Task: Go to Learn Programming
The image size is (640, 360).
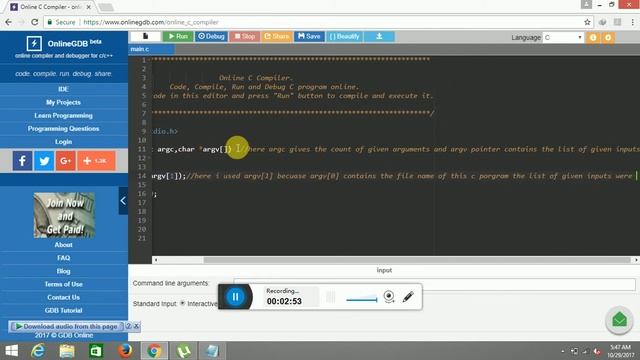Action: pyautogui.click(x=63, y=116)
